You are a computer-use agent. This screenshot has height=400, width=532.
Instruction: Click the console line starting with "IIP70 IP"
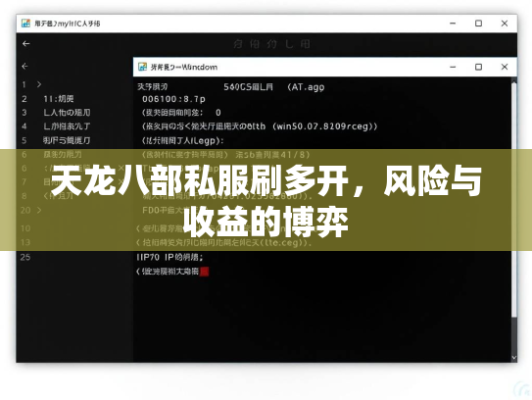169,257
